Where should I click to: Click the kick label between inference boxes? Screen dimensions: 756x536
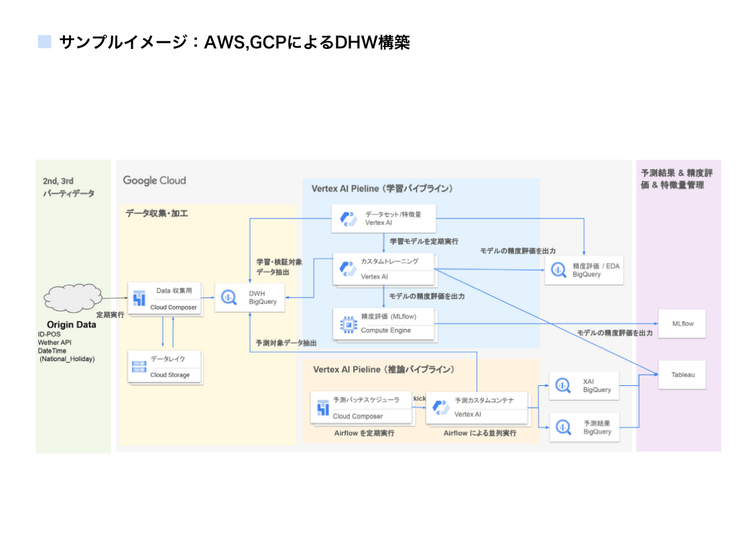420,398
